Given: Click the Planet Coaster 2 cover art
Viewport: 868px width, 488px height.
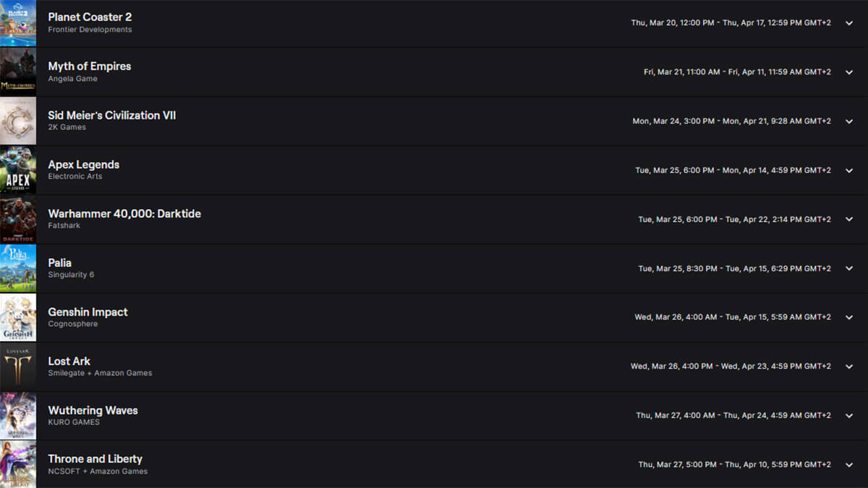Looking at the screenshot, I should point(18,22).
